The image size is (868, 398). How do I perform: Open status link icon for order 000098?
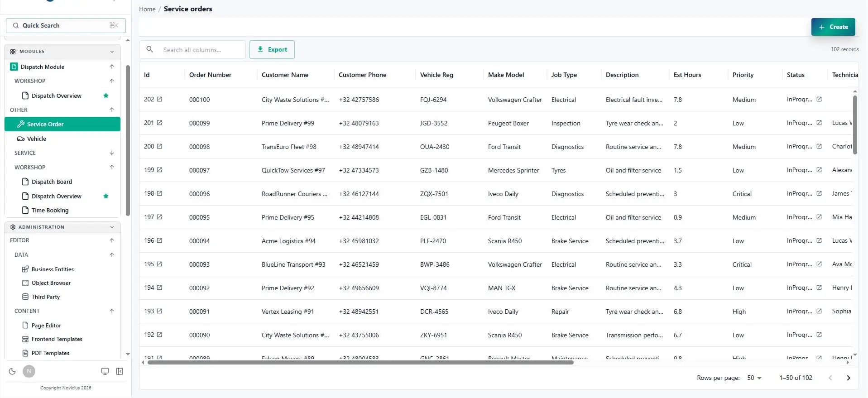(819, 146)
